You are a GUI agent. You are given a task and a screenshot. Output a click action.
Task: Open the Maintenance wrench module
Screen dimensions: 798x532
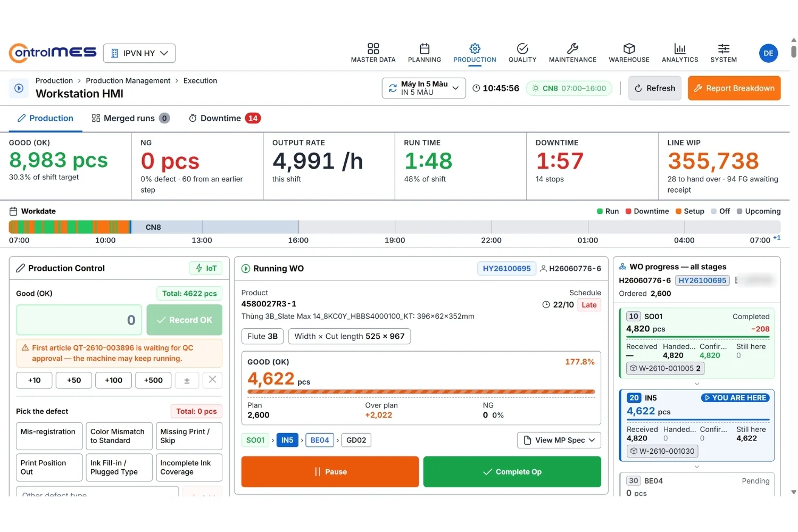(x=572, y=53)
